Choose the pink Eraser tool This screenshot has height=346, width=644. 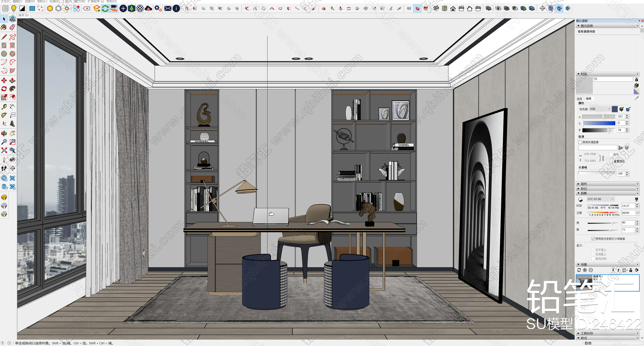12,27
